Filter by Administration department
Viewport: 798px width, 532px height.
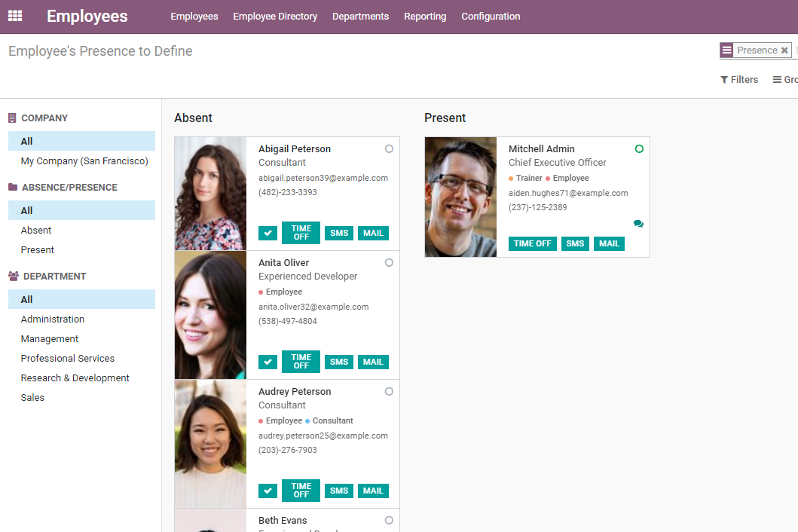point(81,320)
